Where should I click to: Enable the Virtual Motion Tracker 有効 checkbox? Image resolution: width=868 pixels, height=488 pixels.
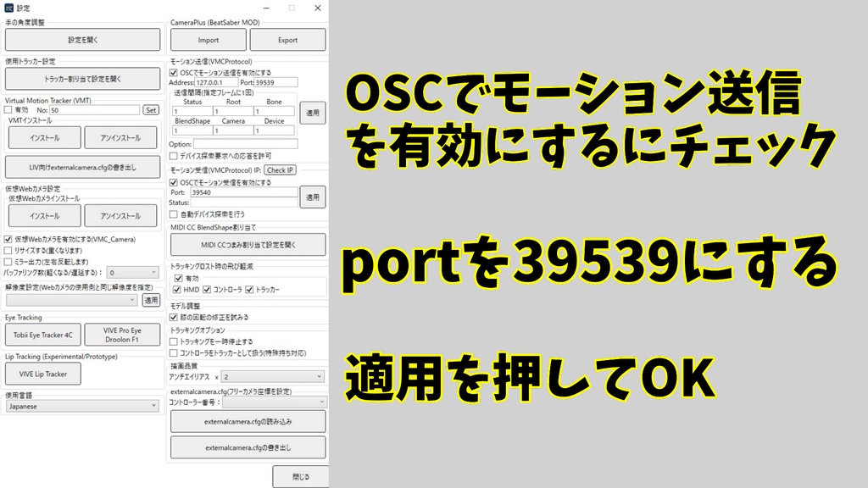pos(8,110)
